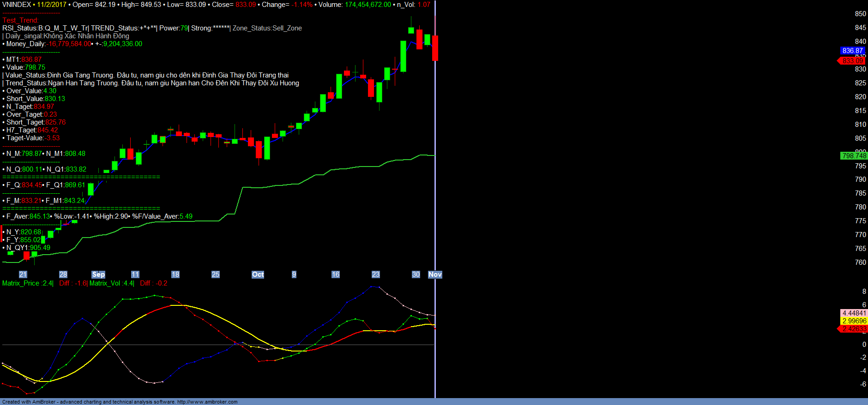868x405 pixels.
Task: Click the date label 16 on time axis
Action: [336, 274]
